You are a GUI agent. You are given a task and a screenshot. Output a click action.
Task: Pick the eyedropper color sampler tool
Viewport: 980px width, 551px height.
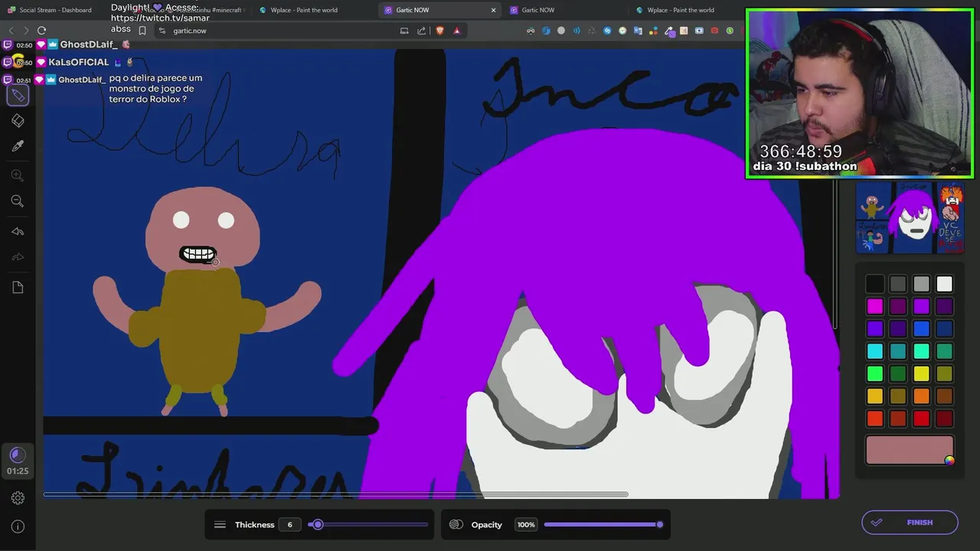18,145
